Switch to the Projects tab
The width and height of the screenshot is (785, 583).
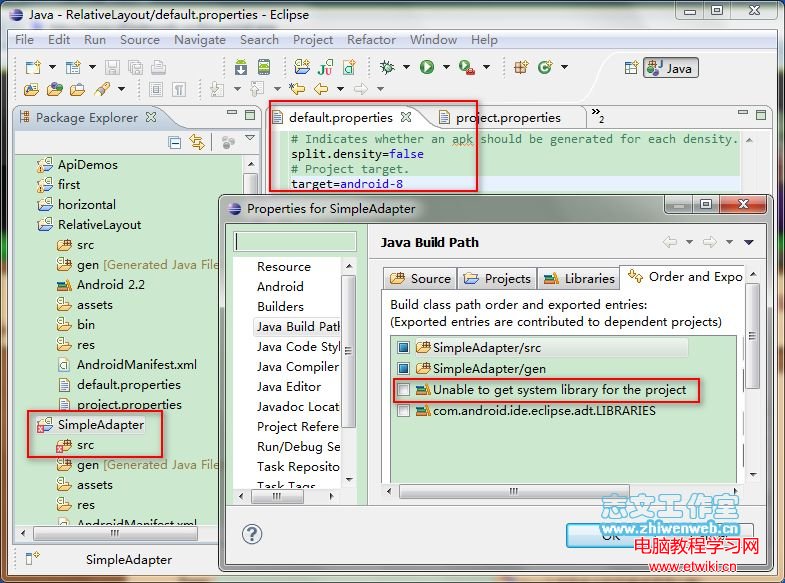pos(497,279)
